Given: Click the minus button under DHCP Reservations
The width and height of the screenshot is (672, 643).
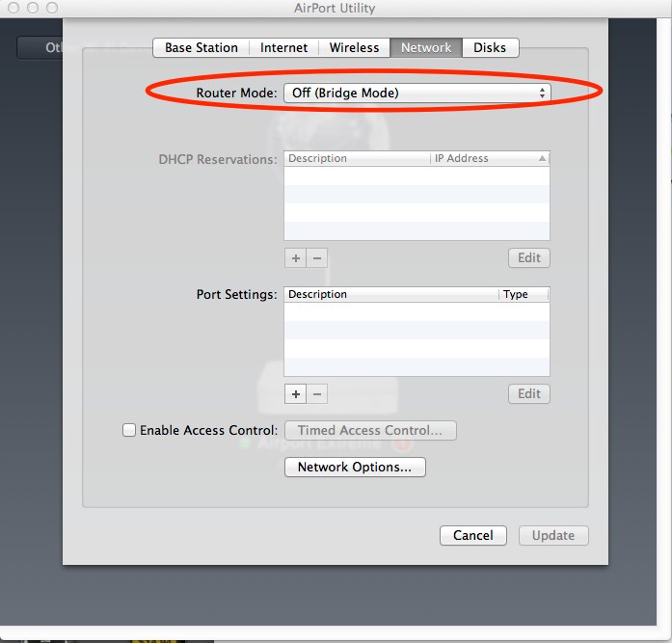Looking at the screenshot, I should (317, 258).
